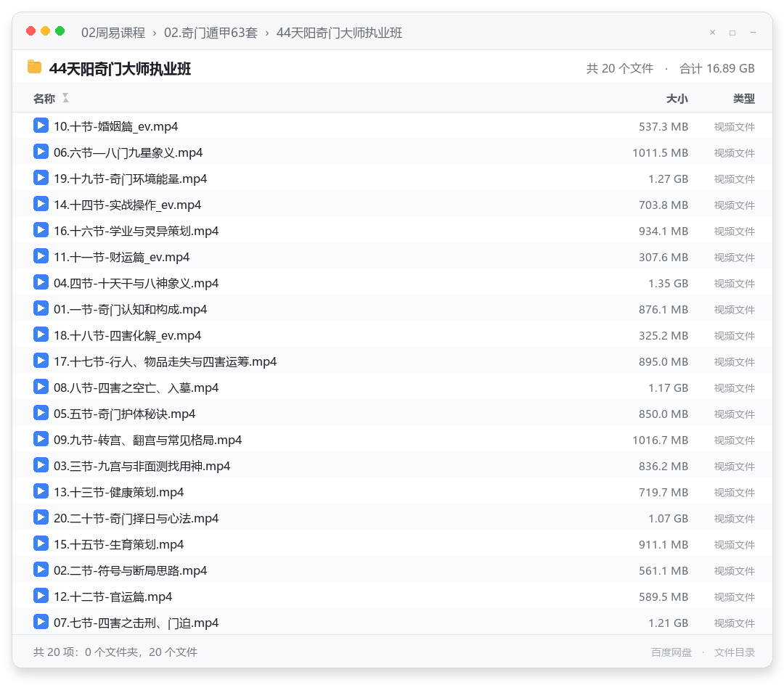Sort files by the 类型 column header

744,99
